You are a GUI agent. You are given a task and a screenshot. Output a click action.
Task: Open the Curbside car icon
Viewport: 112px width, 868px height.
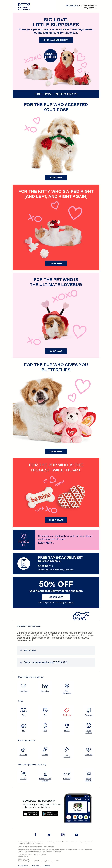(67, 773)
